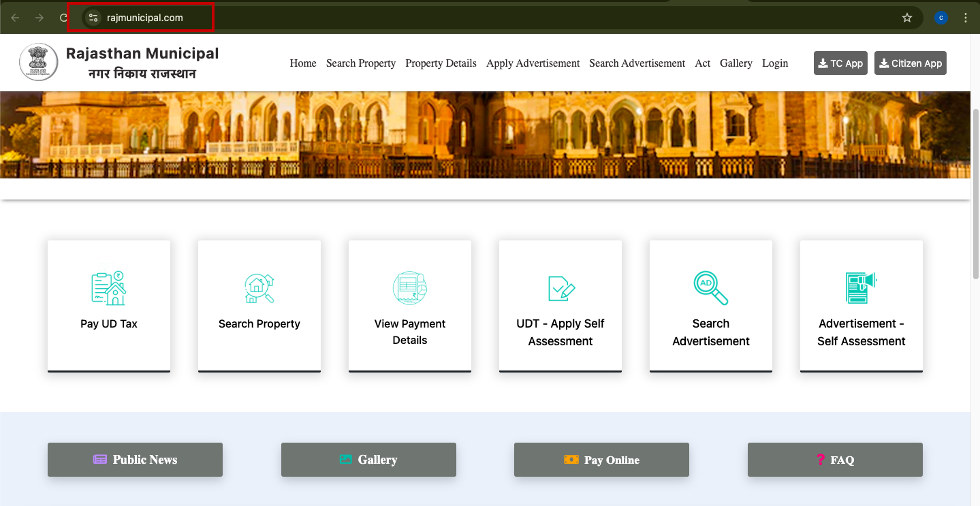The height and width of the screenshot is (506, 980).
Task: Click the Search Advertisement AD magnifier icon
Action: click(711, 288)
